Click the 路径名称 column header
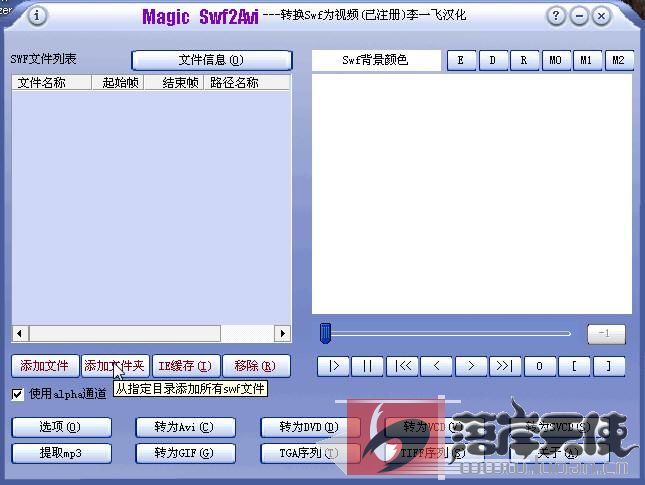This screenshot has width=645, height=485. tap(247, 83)
